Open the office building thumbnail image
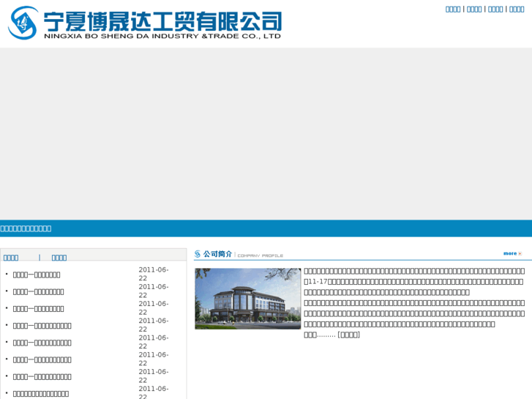This screenshot has height=399, width=532. tap(247, 299)
